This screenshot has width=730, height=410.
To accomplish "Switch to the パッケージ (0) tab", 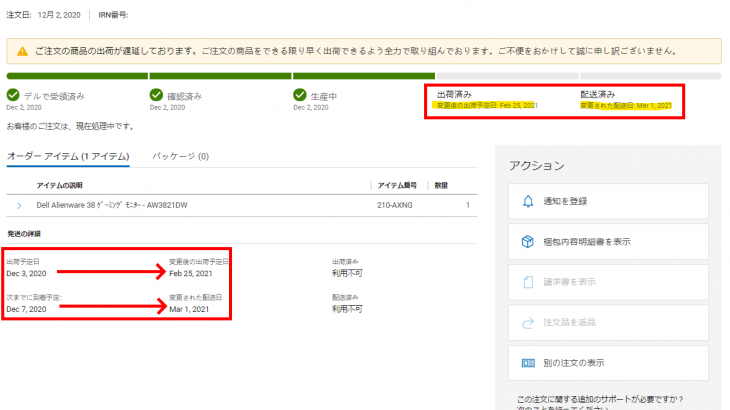I will coord(180,157).
